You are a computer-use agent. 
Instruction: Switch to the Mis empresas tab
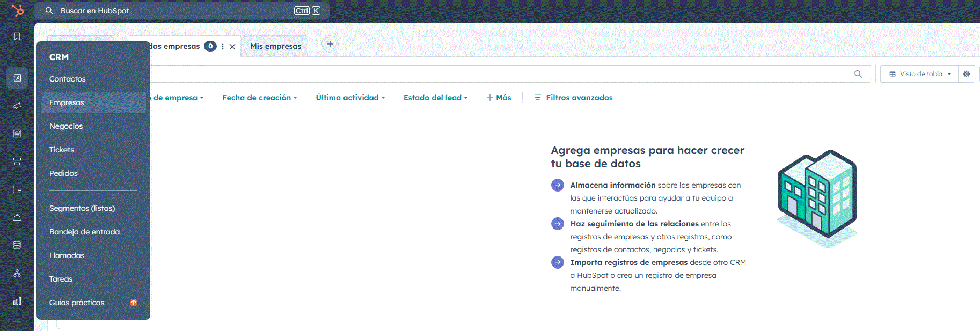(275, 46)
